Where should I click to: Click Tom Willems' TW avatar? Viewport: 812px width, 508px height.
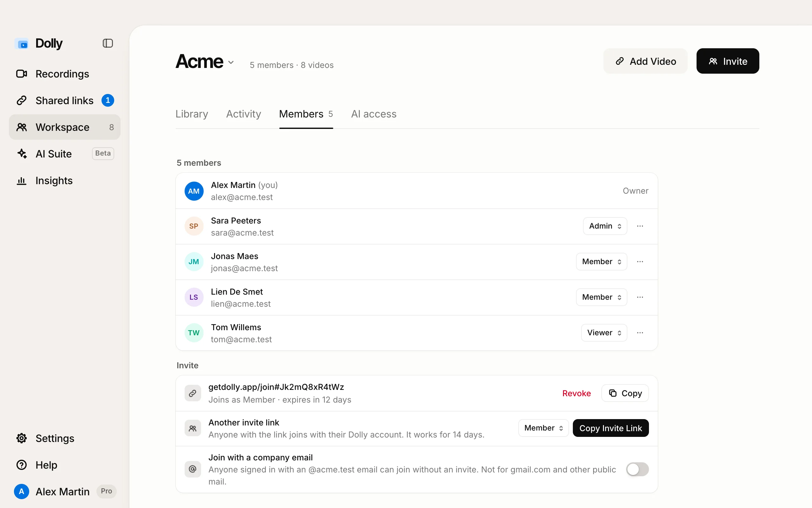(x=194, y=333)
